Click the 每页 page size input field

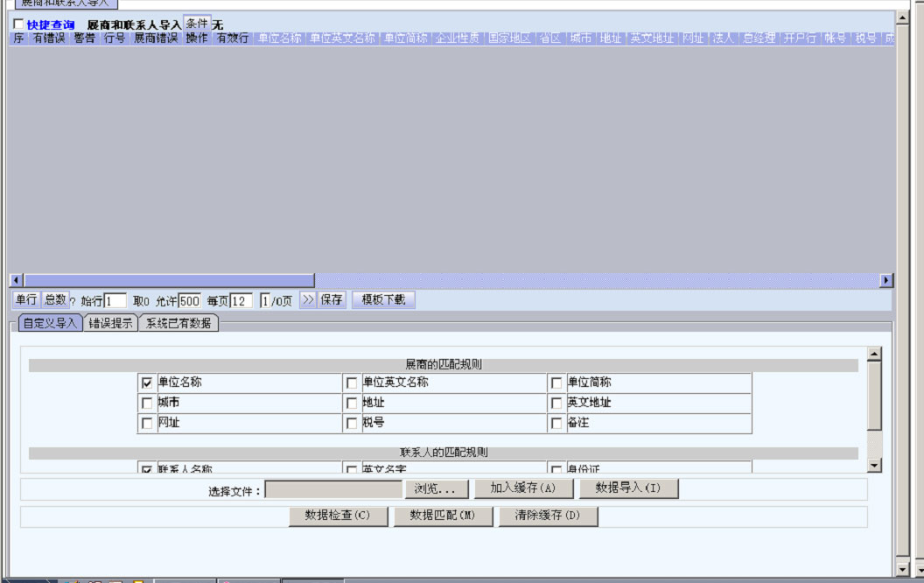241,301
